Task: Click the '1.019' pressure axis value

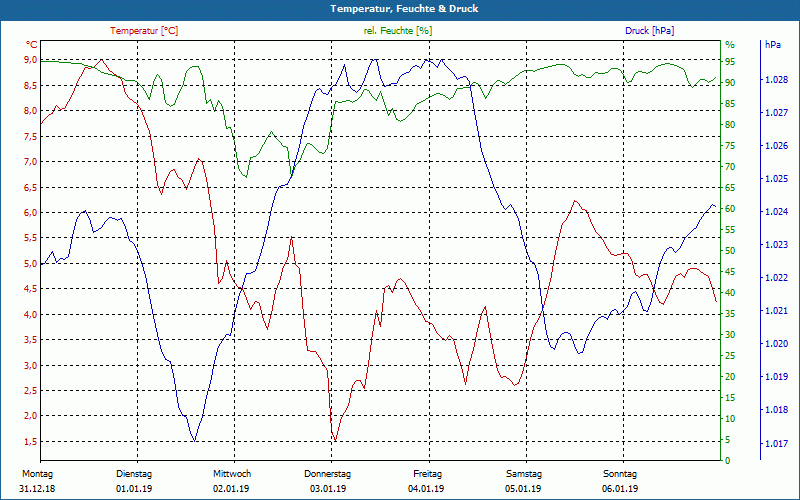Action: (x=777, y=377)
